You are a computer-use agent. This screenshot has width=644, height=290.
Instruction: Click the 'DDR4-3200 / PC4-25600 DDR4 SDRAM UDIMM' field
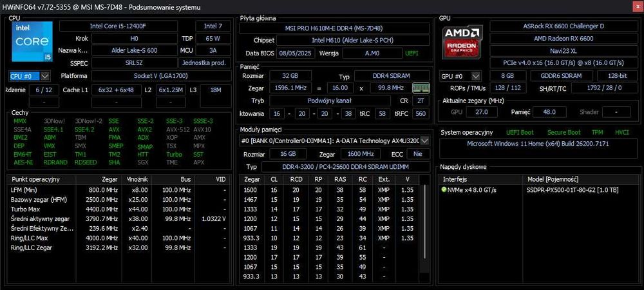click(345, 167)
